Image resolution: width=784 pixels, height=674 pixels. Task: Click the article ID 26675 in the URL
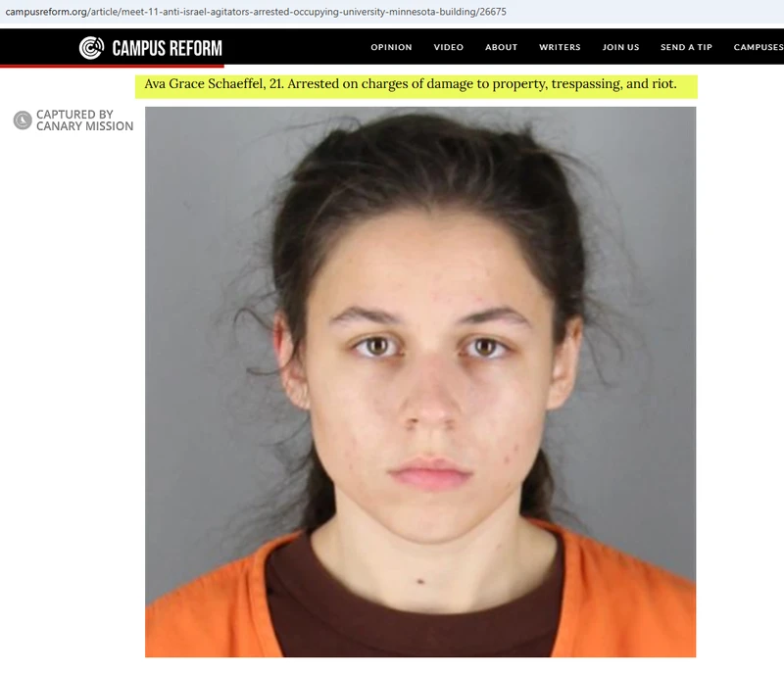pos(493,12)
